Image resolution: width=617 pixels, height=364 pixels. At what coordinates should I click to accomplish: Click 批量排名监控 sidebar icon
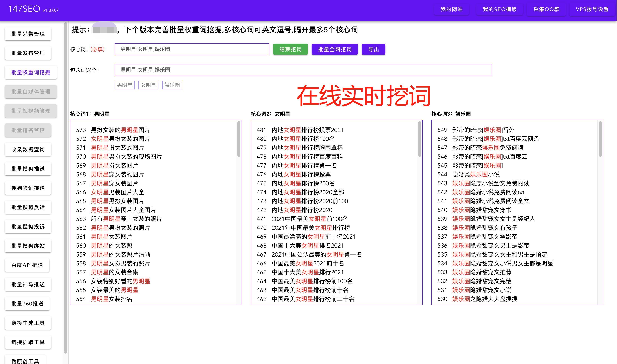pos(30,130)
